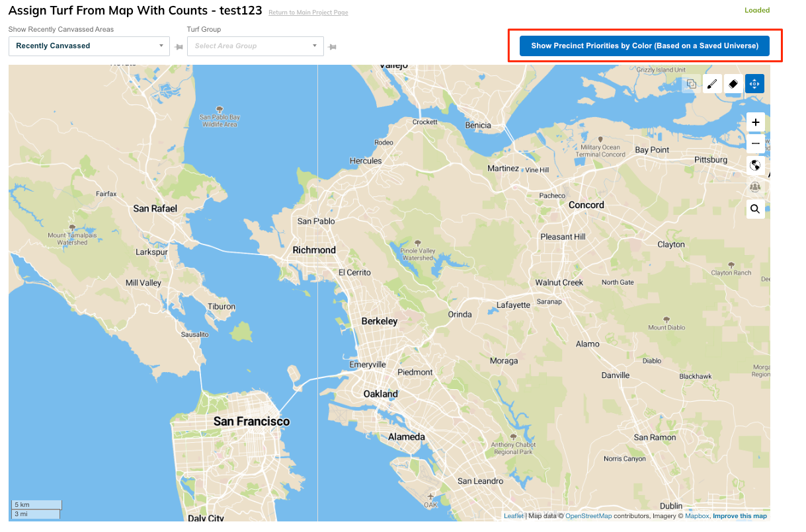The image size is (806, 532).
Task: Click the San Ramon label
Action: [x=655, y=437]
